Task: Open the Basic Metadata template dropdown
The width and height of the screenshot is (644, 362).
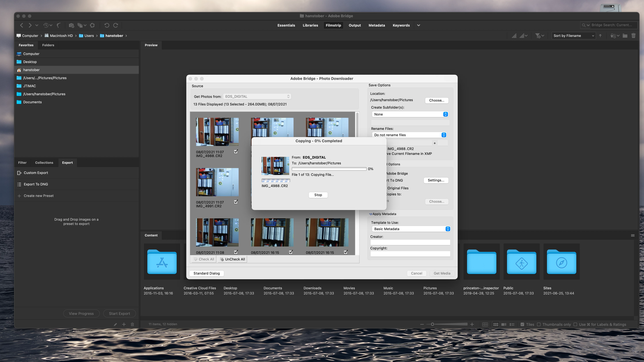Action: [411, 229]
